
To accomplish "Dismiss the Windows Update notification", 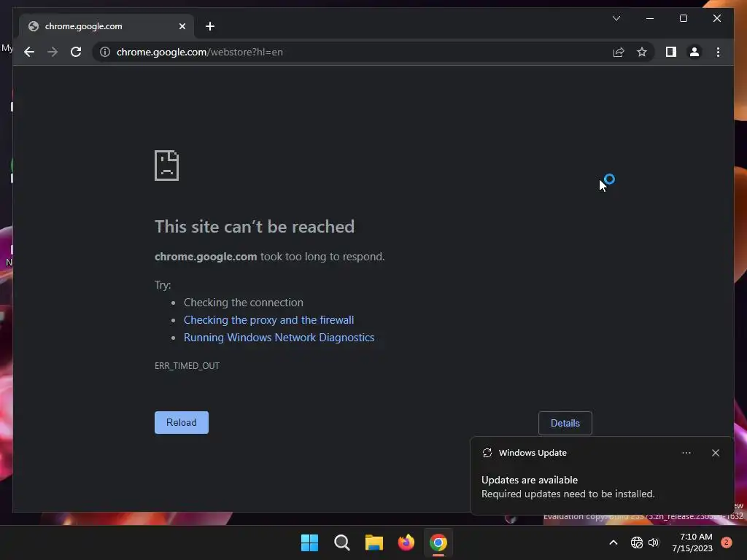I will [715, 453].
